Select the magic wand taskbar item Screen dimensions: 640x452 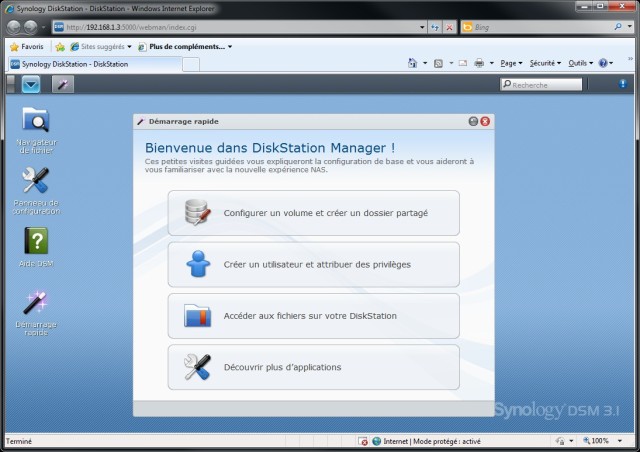tap(62, 85)
